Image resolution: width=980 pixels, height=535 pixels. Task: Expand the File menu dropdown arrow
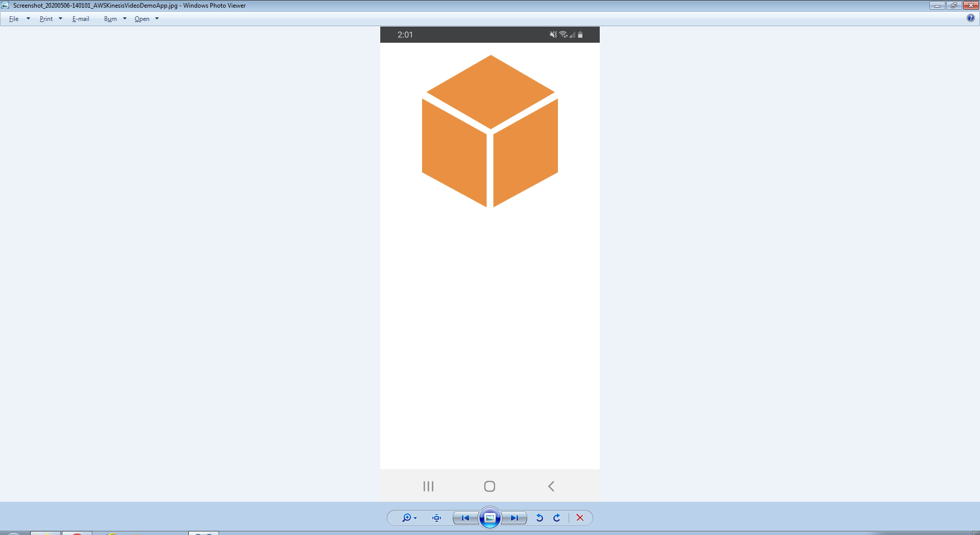28,19
